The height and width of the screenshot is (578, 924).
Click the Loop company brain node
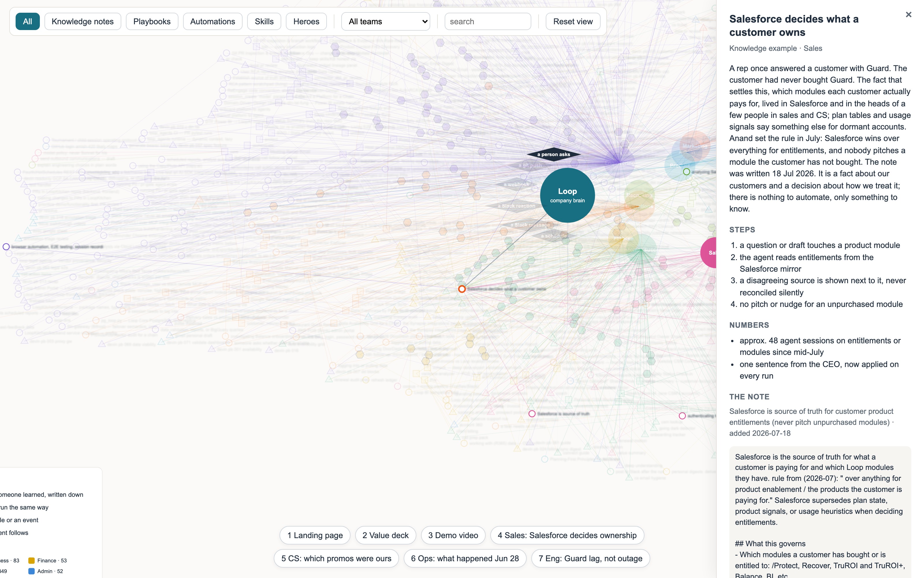click(x=567, y=195)
